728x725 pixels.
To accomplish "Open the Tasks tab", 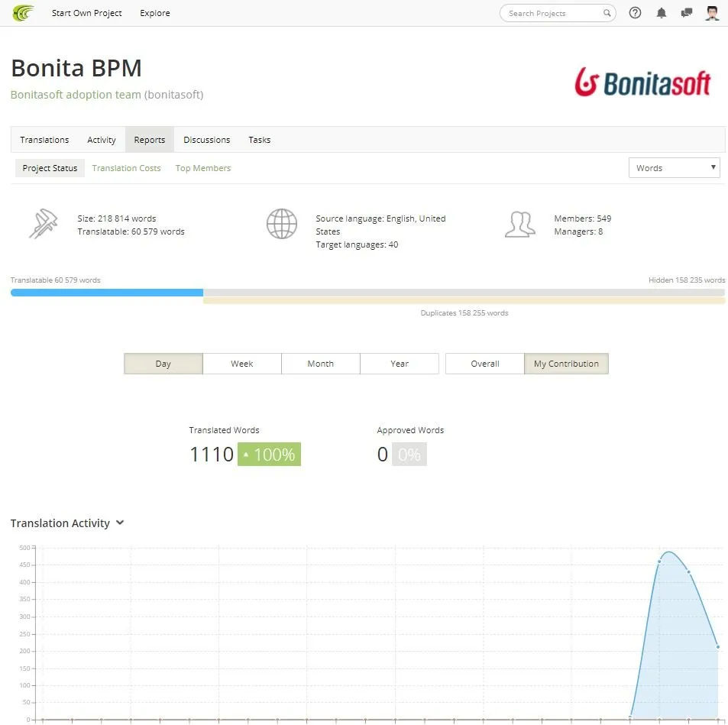I will coord(260,140).
